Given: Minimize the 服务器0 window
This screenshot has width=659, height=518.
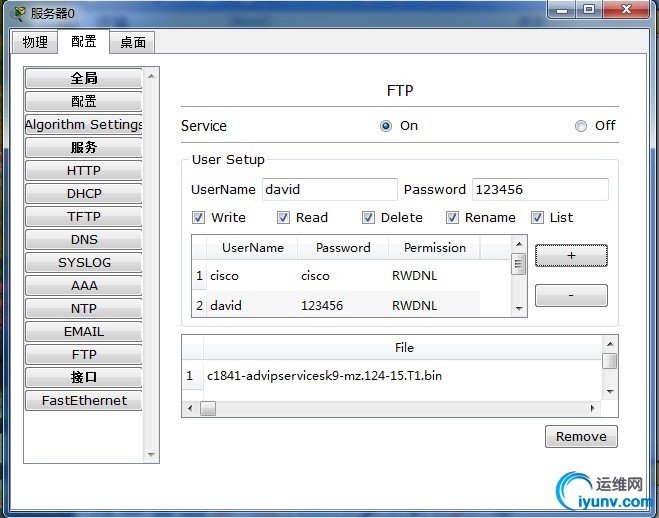Looking at the screenshot, I should [561, 10].
